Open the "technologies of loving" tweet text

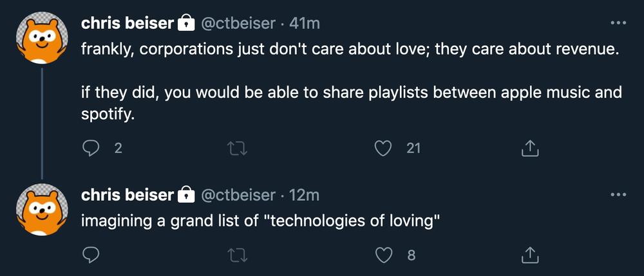pyautogui.click(x=260, y=222)
